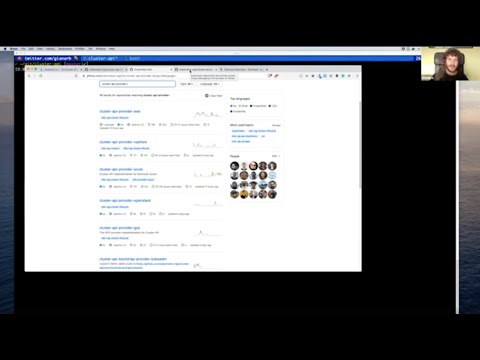This screenshot has width=480, height=360.
Task: Click the browser three-dot menu icon
Action: click(357, 76)
